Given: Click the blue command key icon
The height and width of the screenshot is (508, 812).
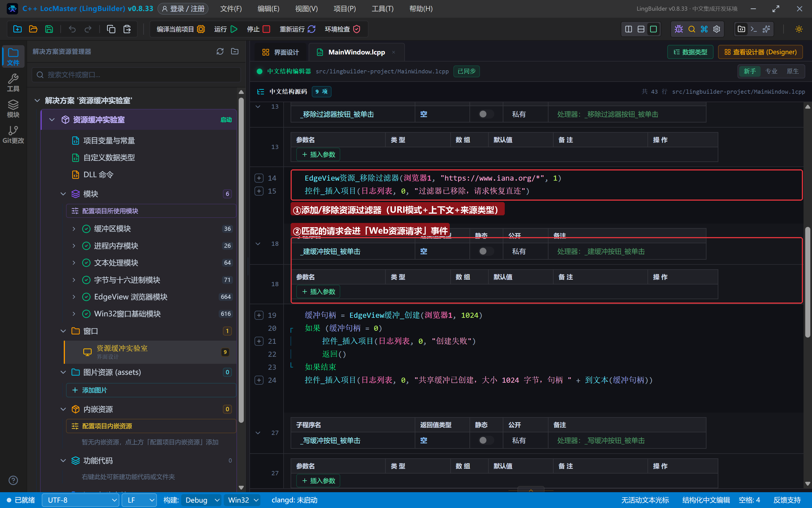Looking at the screenshot, I should [704, 29].
